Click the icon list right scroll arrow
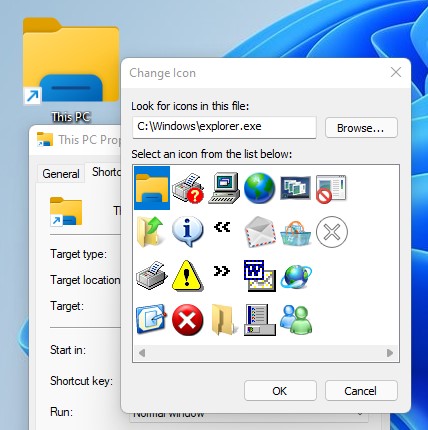428x430 pixels. point(390,353)
